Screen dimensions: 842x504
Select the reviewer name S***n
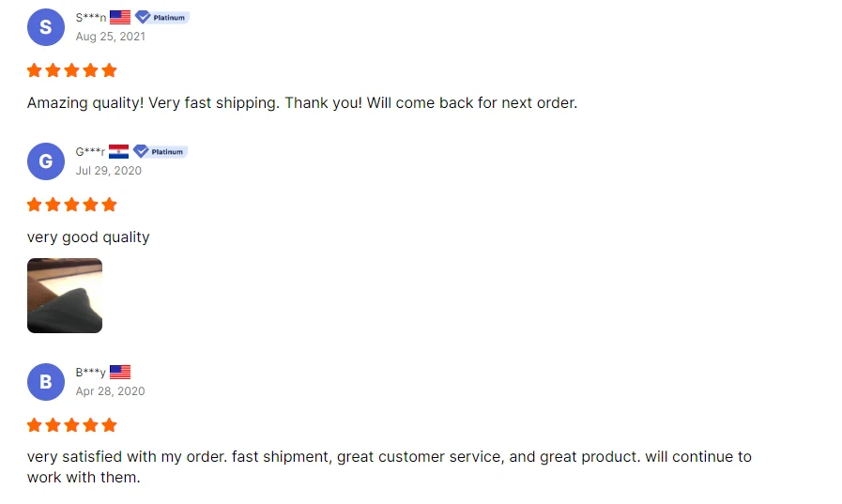(91, 18)
